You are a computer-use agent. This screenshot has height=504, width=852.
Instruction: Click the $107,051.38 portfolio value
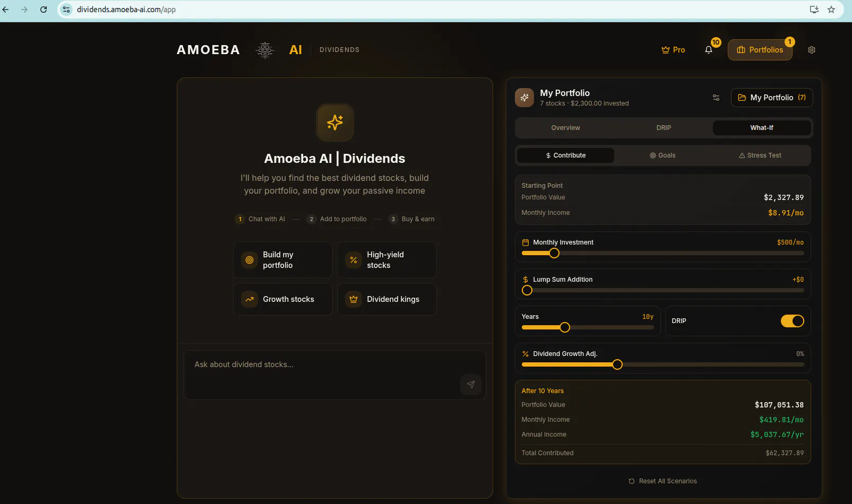[779, 405]
